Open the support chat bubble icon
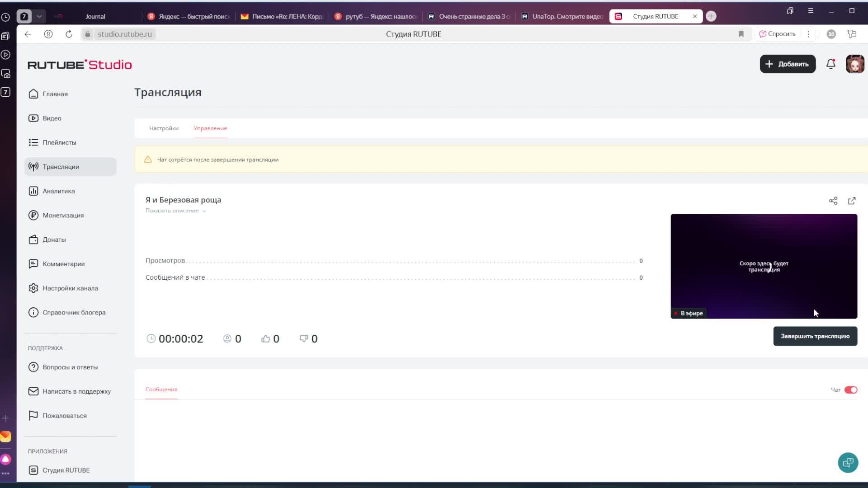This screenshot has width=868, height=488. point(848,462)
